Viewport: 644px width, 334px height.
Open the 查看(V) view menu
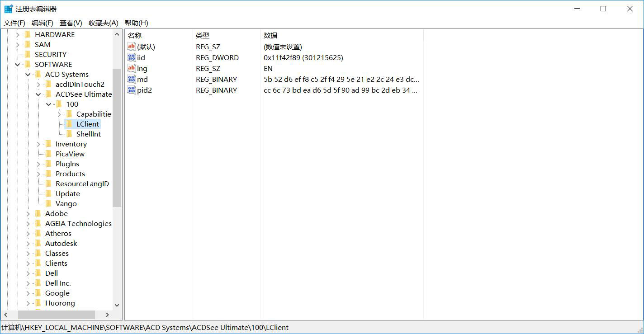click(x=71, y=23)
